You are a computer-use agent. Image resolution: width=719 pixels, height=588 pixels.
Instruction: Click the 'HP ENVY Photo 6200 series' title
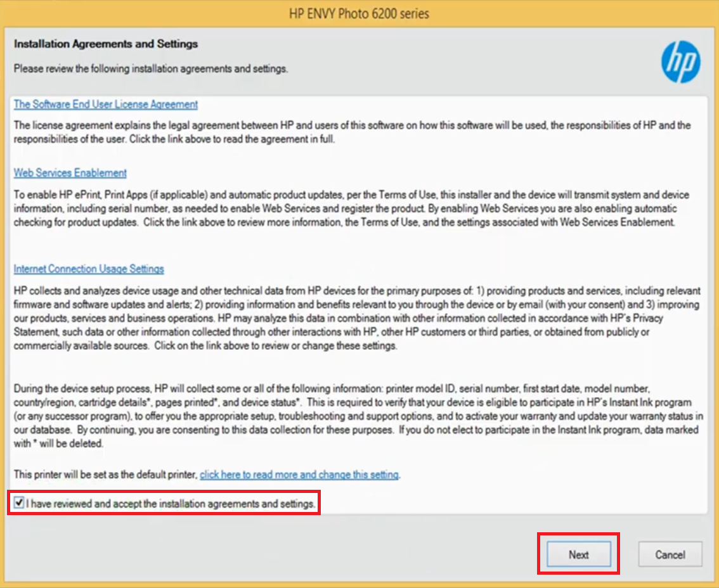click(359, 14)
